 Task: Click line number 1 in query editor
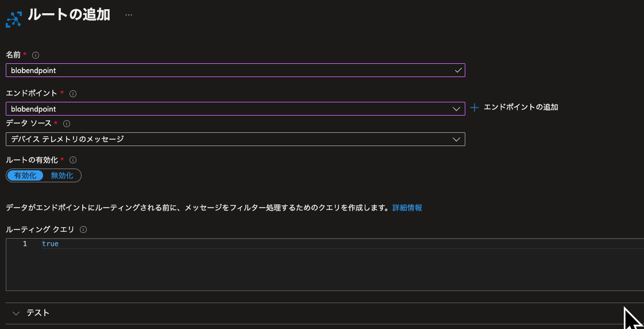tap(25, 244)
